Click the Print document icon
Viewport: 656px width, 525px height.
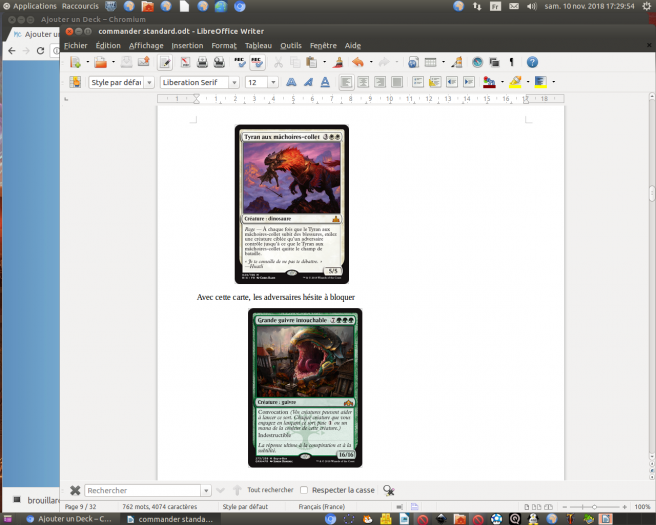point(203,62)
